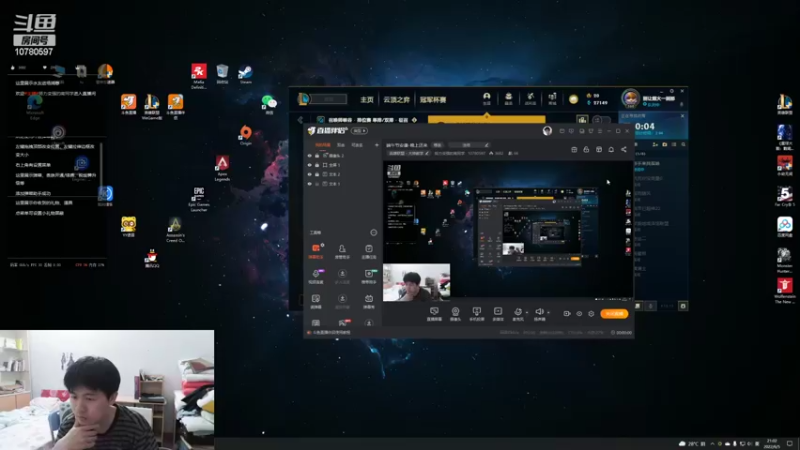The height and width of the screenshot is (450, 800).
Task: Go back with League lobby back arrow
Action: (x=300, y=120)
